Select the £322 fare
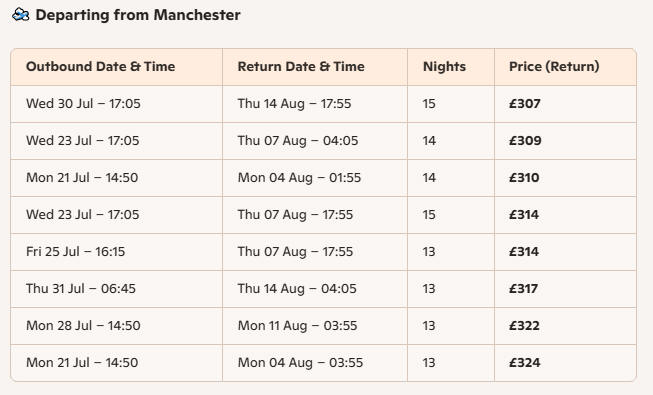 pos(524,326)
